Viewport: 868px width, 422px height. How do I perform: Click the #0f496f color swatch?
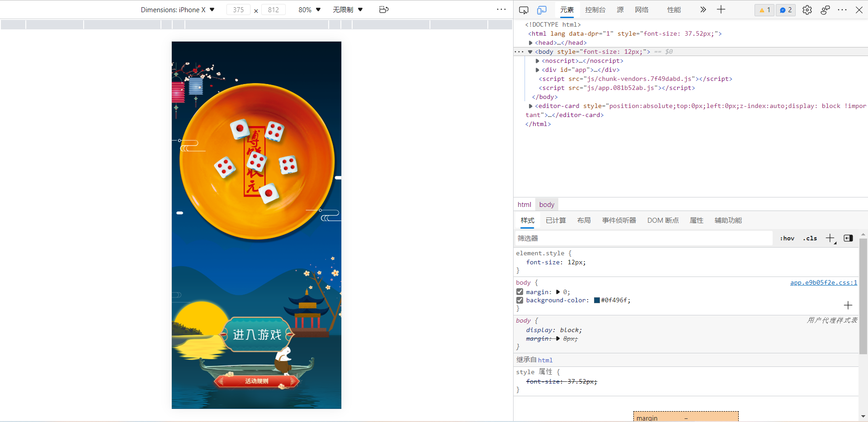pyautogui.click(x=597, y=300)
